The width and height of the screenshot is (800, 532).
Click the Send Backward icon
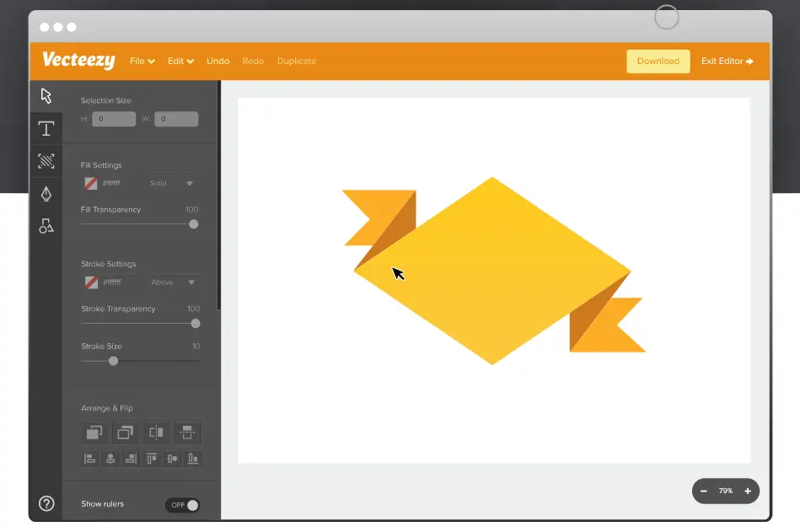[x=125, y=433]
